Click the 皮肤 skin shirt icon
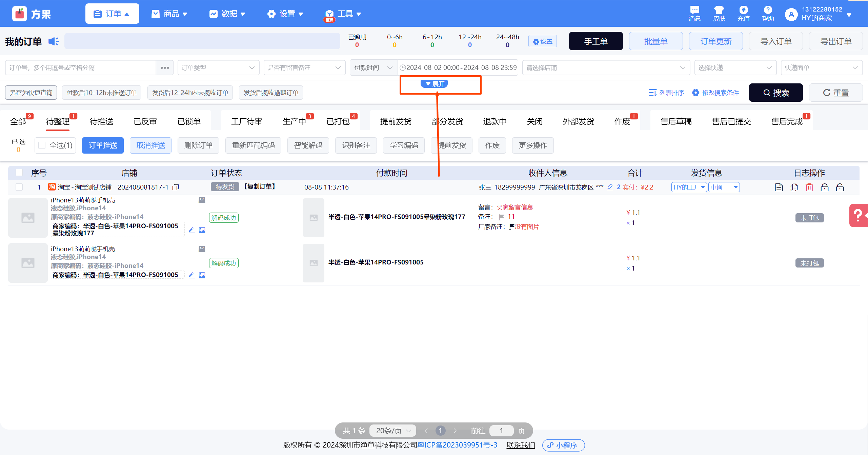The width and height of the screenshot is (868, 455). tap(719, 14)
